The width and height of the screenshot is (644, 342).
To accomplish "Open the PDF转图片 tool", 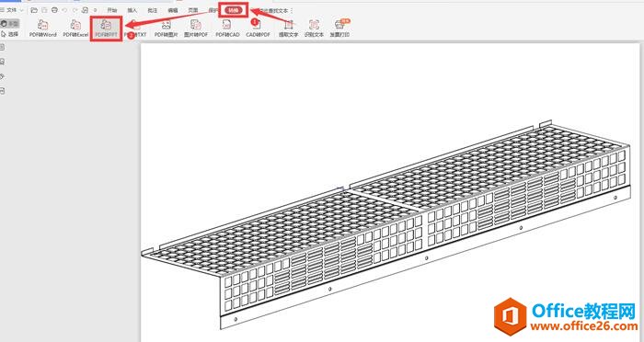I will coord(167,28).
